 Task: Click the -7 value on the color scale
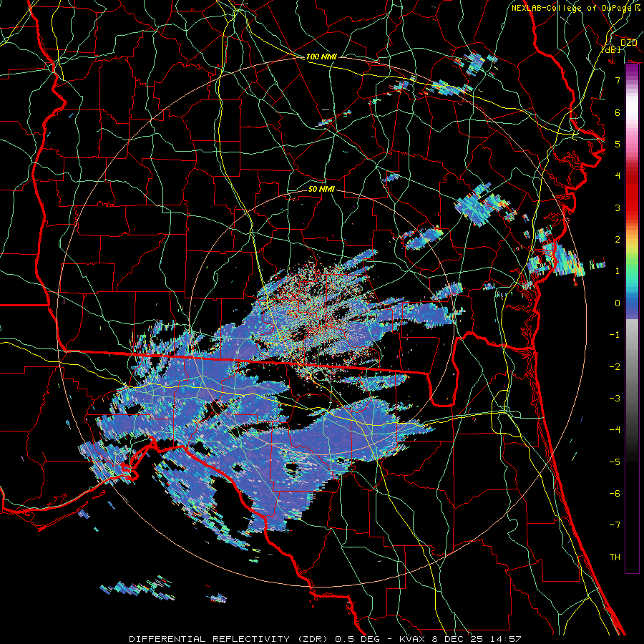pos(615,525)
